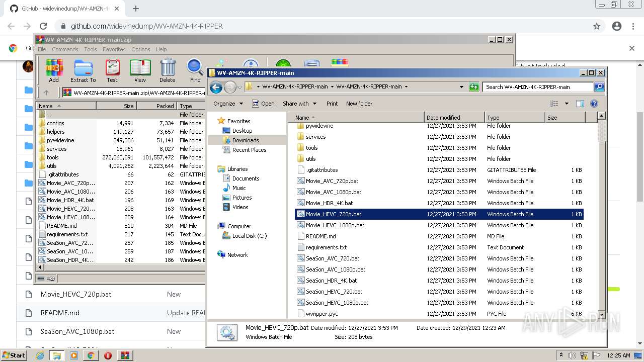Click Extract To icon in WinRAR
Image resolution: width=644 pixels, height=362 pixels.
pyautogui.click(x=83, y=71)
